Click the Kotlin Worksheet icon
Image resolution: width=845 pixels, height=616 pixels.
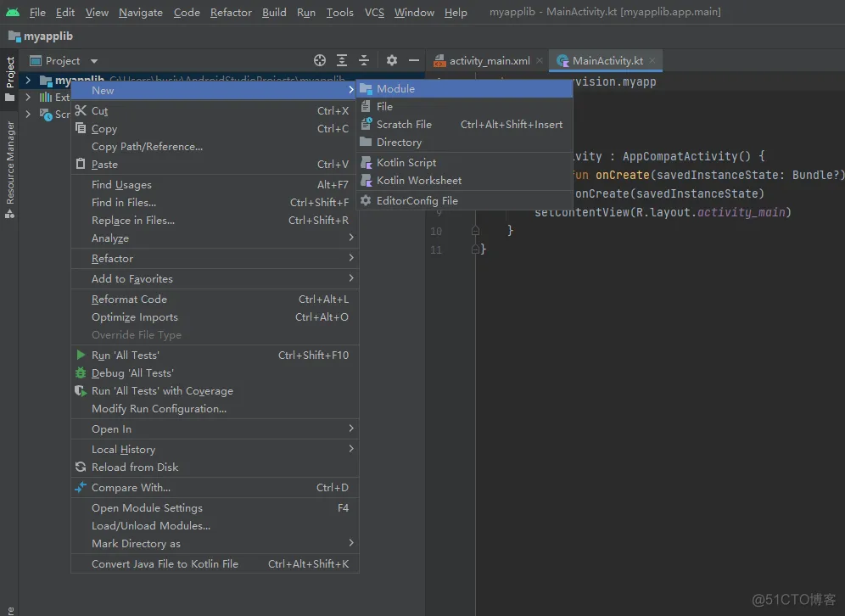(366, 180)
